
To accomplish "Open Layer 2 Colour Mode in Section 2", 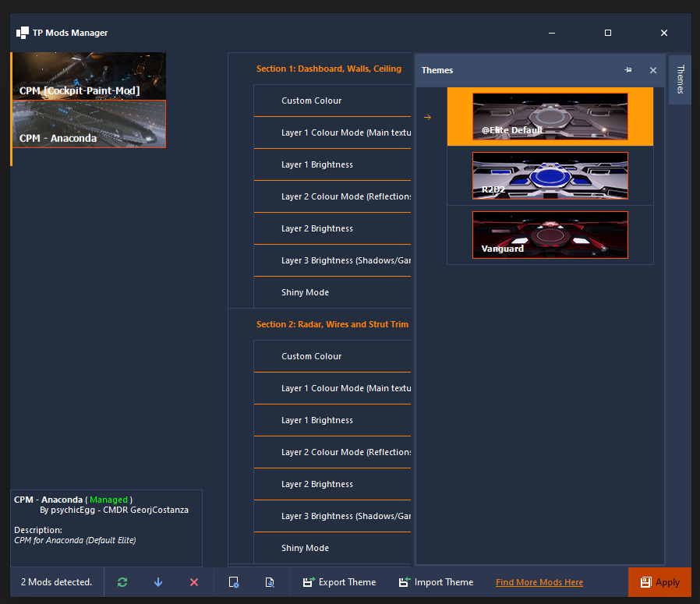I will click(332, 452).
